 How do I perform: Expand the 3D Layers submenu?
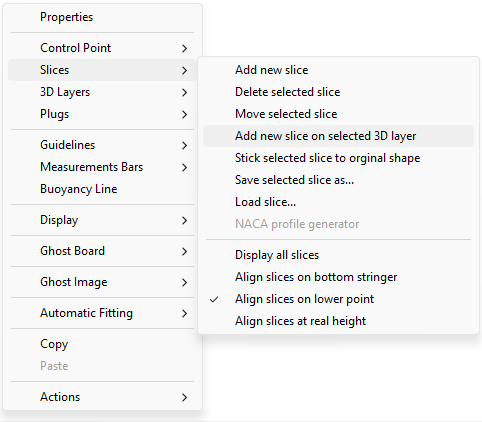point(102,92)
